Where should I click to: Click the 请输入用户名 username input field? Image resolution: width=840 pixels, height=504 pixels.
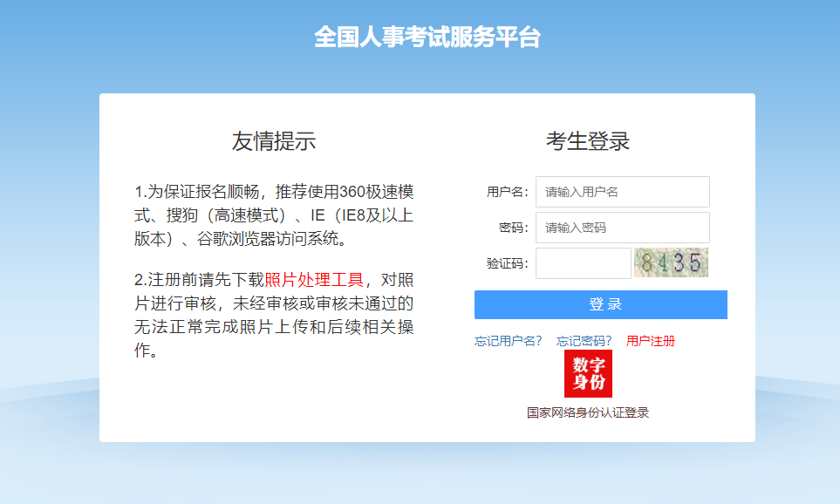tap(622, 192)
